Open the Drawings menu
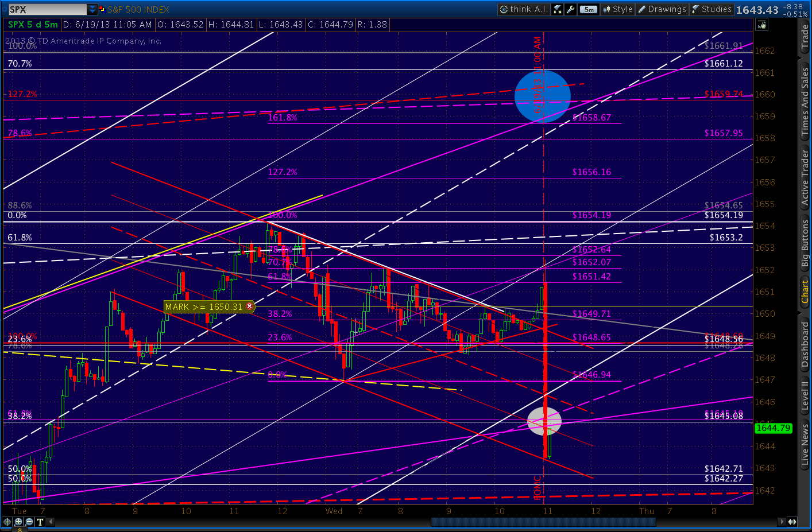 pyautogui.click(x=662, y=9)
